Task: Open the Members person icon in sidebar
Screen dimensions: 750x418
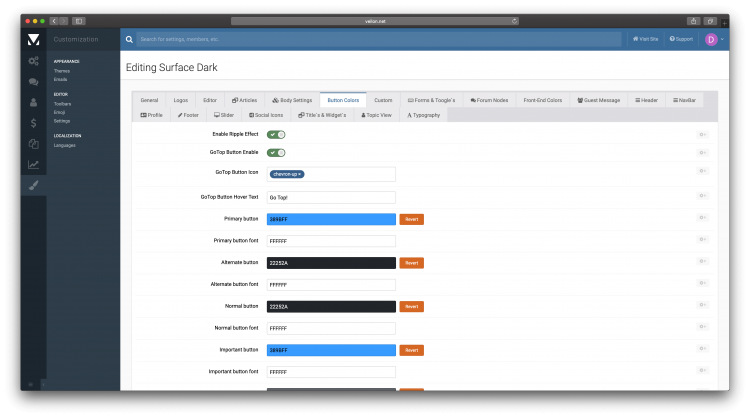Action: click(33, 102)
